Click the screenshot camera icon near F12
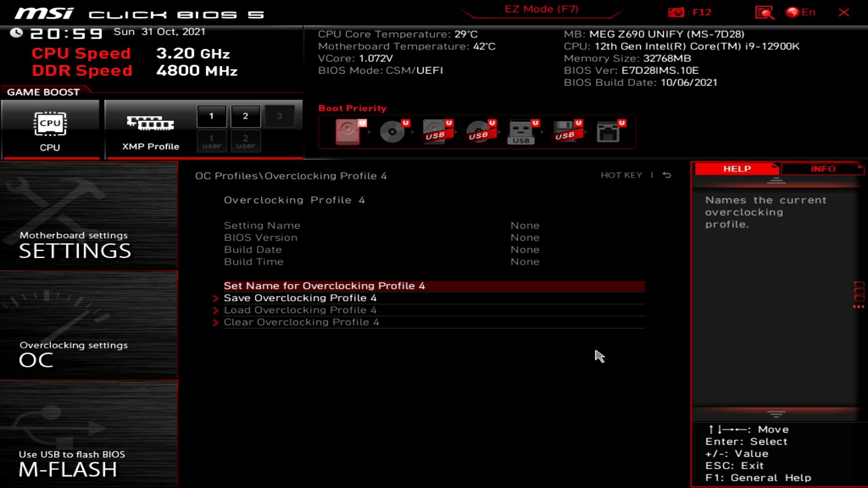 click(676, 12)
